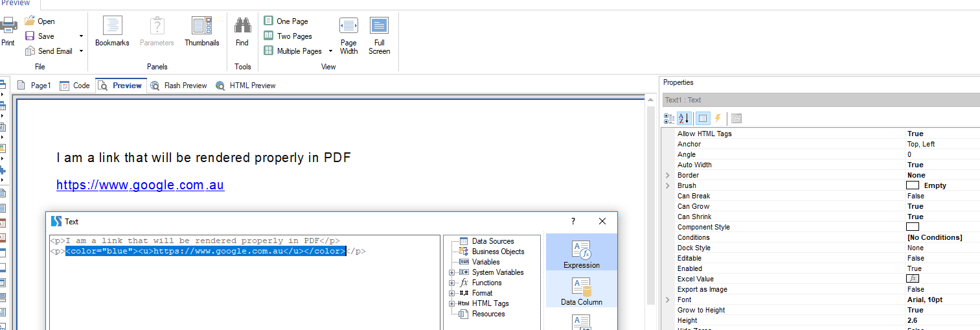
Task: Choose the Data Column editor mode
Action: [582, 290]
